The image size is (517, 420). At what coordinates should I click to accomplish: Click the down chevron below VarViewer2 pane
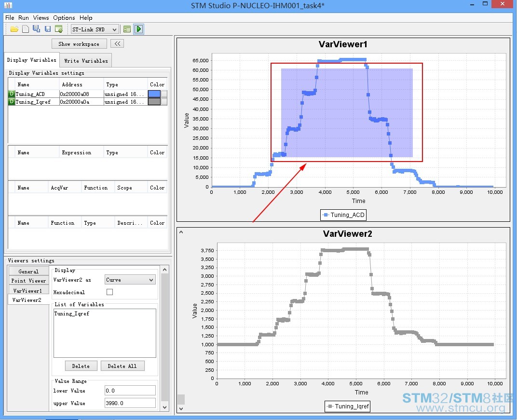[181, 409]
